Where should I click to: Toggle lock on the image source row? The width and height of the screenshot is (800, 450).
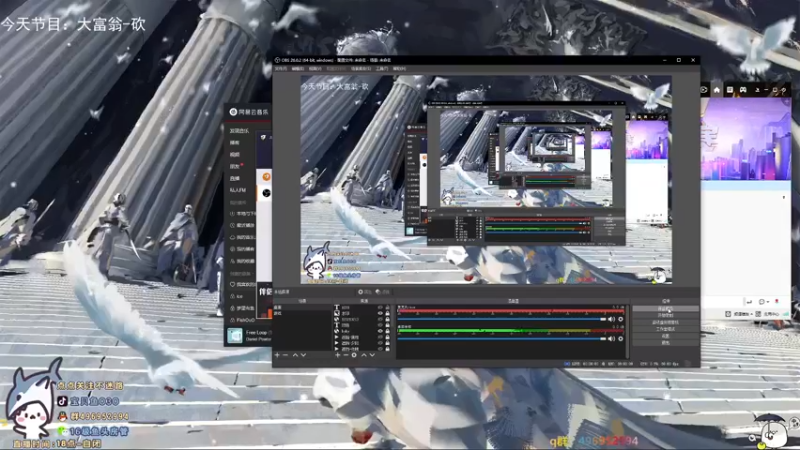click(x=387, y=313)
